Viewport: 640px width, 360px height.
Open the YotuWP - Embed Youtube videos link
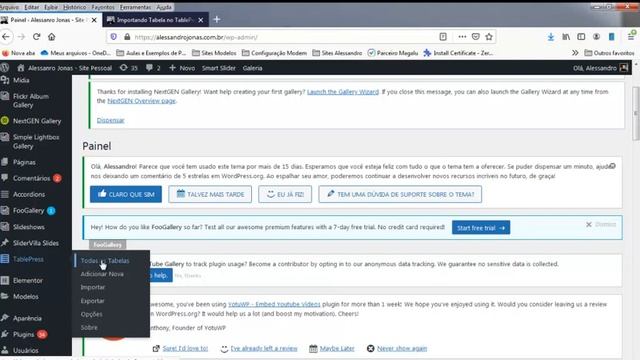274,304
